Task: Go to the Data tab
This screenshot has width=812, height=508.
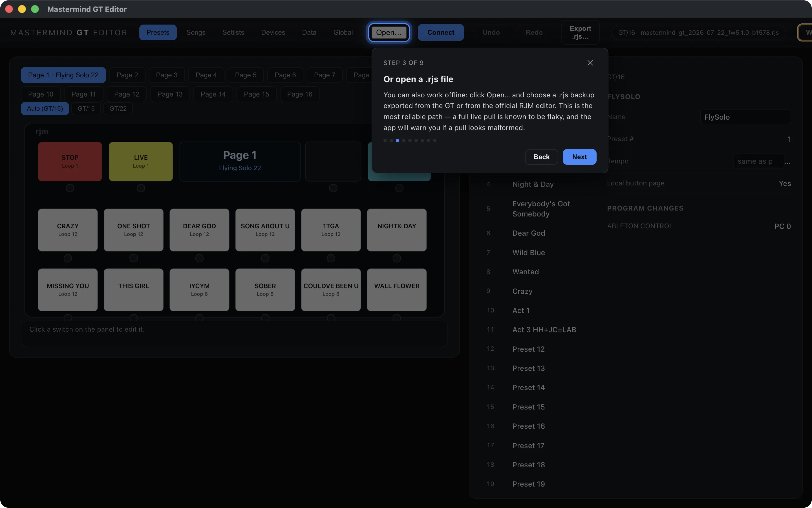Action: 309,32
